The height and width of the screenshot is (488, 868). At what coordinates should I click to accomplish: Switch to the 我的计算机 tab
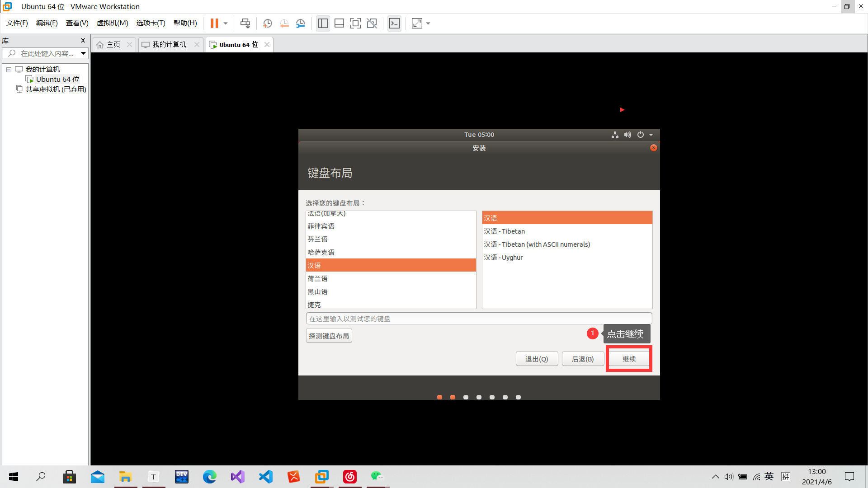click(169, 44)
